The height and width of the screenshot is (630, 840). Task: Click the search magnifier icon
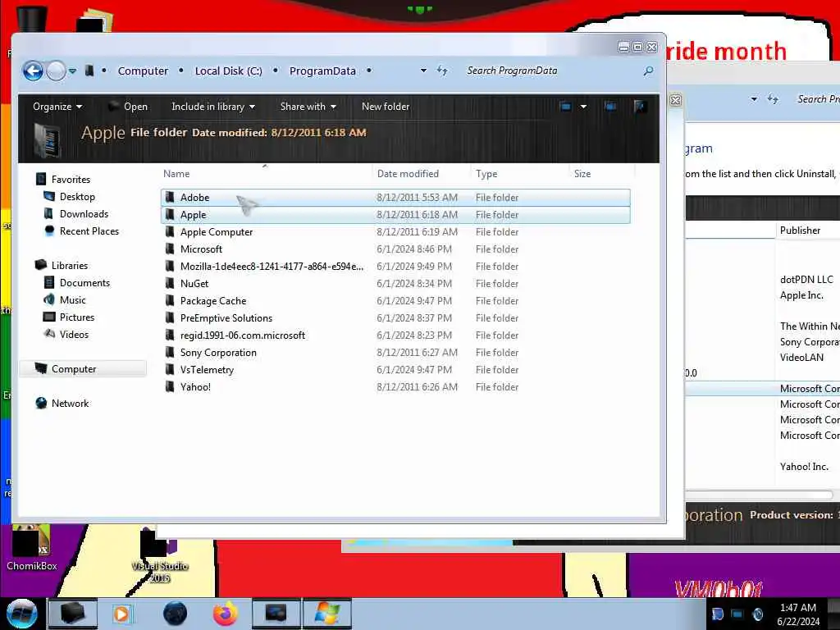[x=648, y=71]
